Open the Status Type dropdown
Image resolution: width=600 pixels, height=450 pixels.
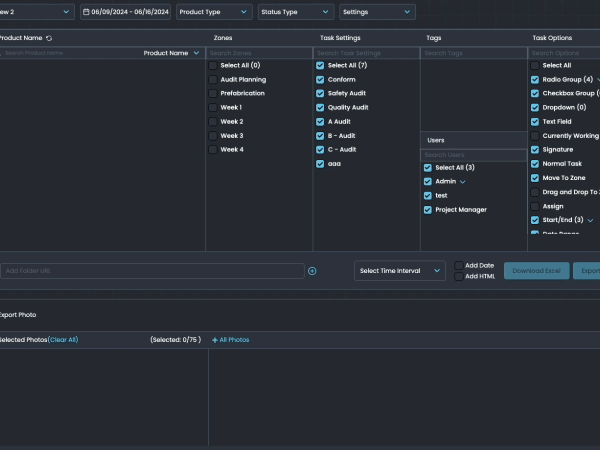tap(296, 12)
